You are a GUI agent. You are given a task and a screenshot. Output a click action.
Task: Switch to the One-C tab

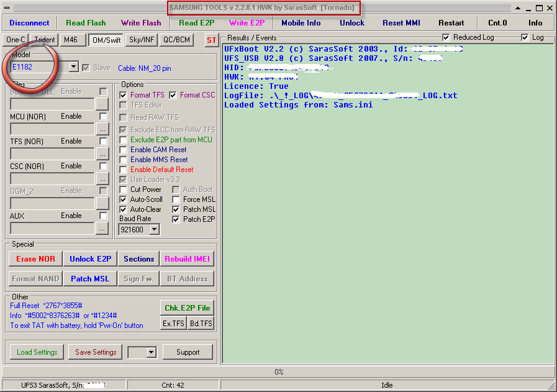tap(16, 40)
